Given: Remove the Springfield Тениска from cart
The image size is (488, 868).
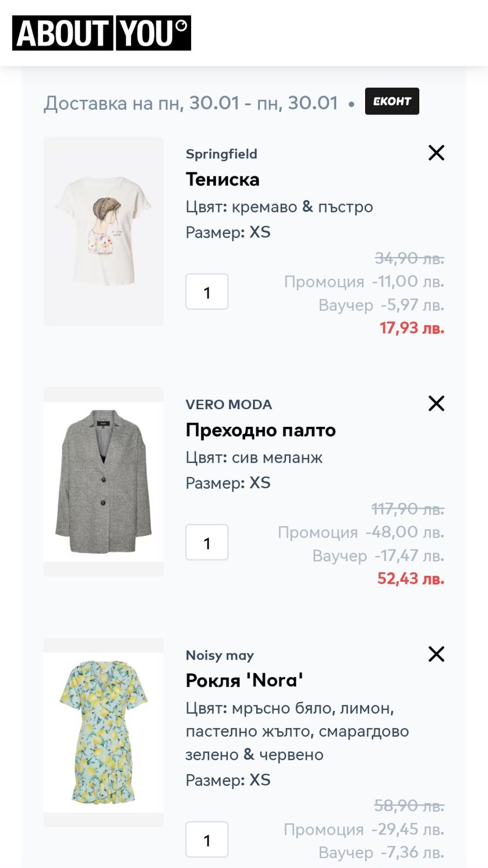Looking at the screenshot, I should coord(436,153).
